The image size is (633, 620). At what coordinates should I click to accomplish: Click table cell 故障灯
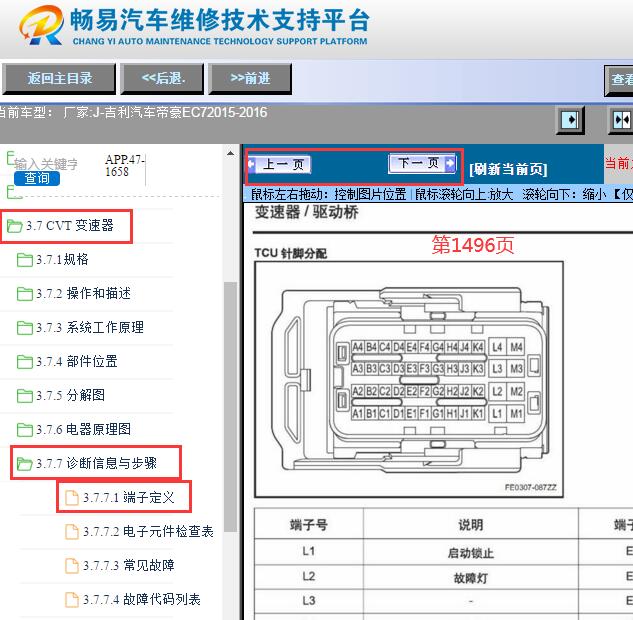470,578
